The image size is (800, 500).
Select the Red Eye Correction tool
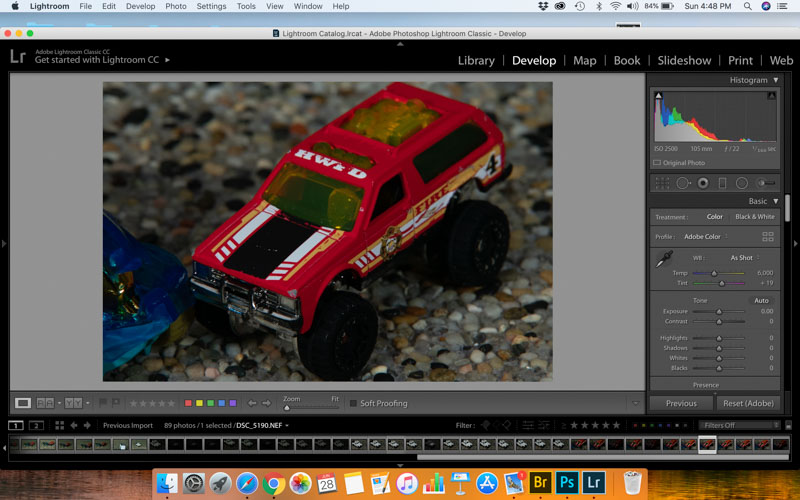tap(703, 183)
